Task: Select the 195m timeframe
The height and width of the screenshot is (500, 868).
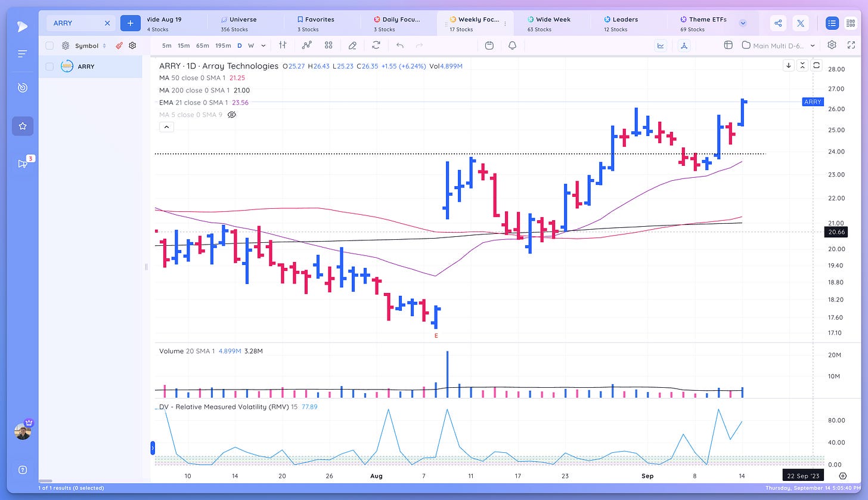Action: tap(223, 45)
